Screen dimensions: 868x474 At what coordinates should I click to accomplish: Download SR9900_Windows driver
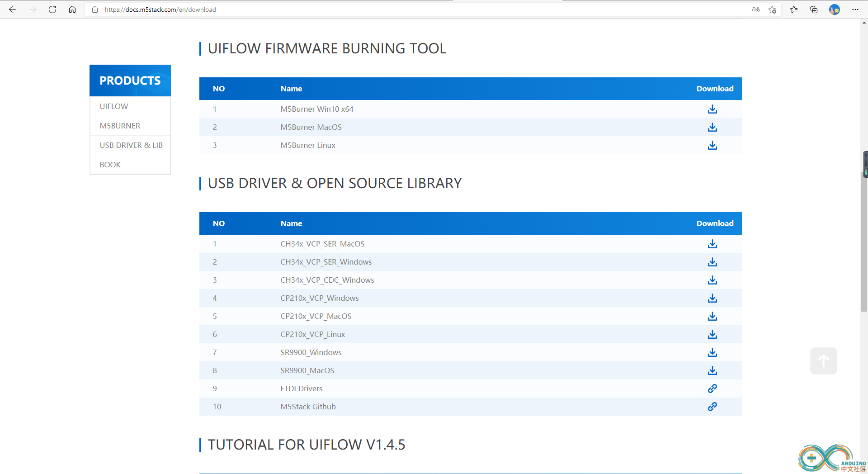[712, 352]
